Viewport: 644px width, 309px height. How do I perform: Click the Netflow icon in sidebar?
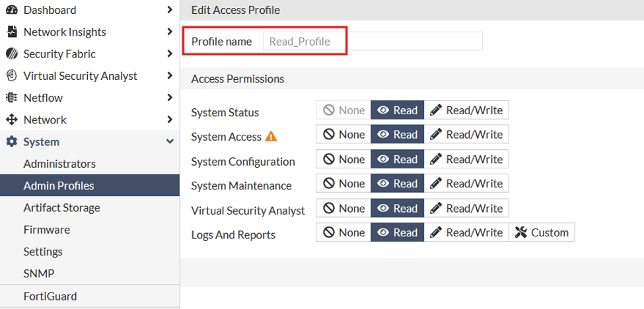click(x=12, y=98)
